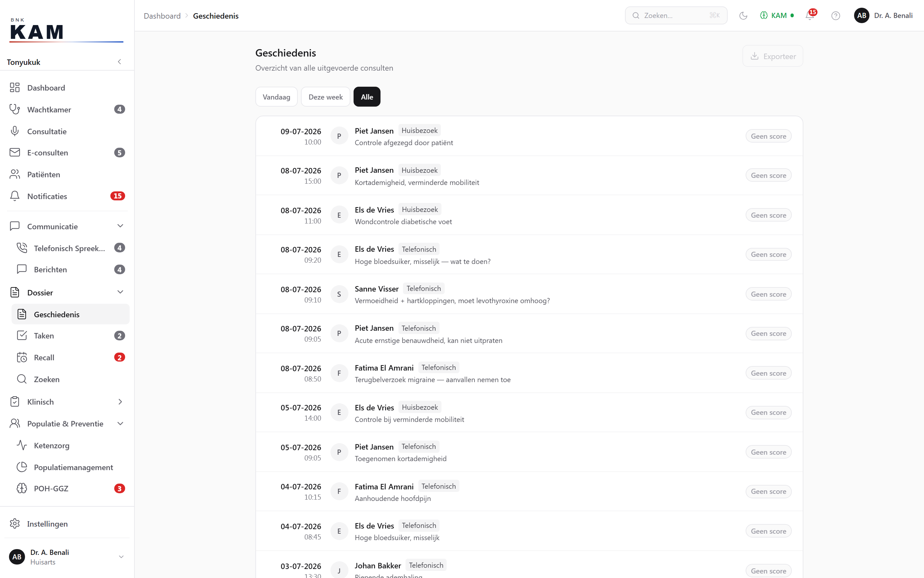Select the Deze week filter tab
Image resolution: width=924 pixels, height=578 pixels.
(326, 97)
